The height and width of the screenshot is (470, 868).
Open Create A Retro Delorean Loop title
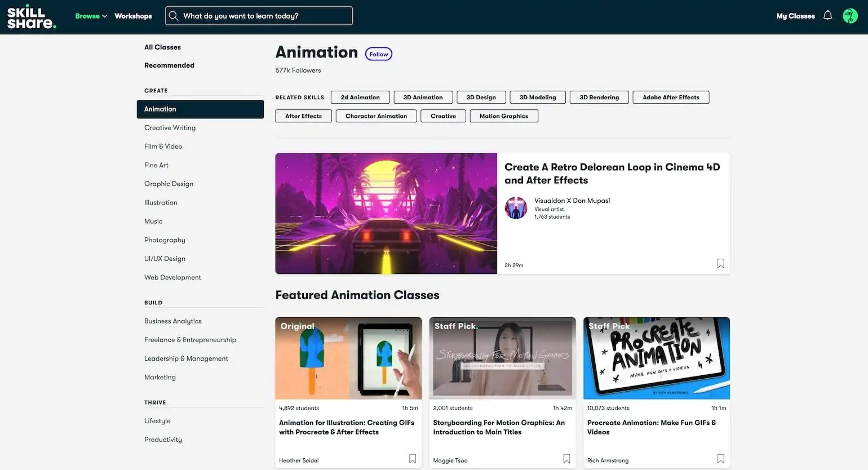coord(612,174)
